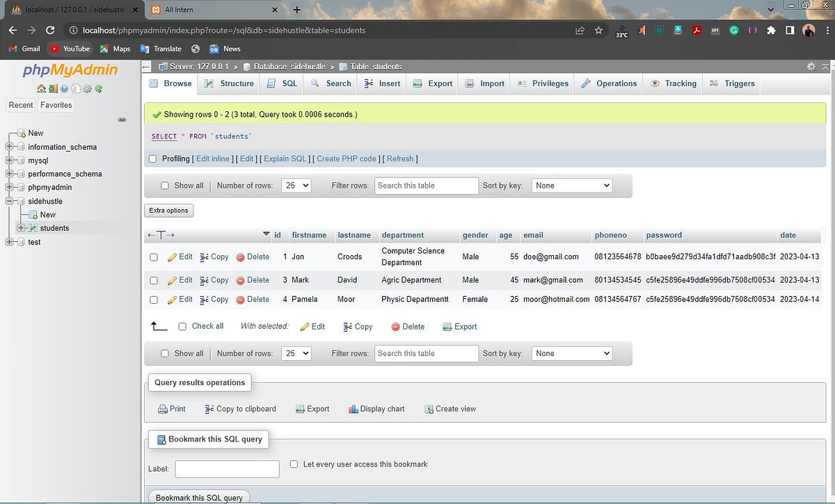
Task: Open the Display chart tool
Action: (x=376, y=409)
